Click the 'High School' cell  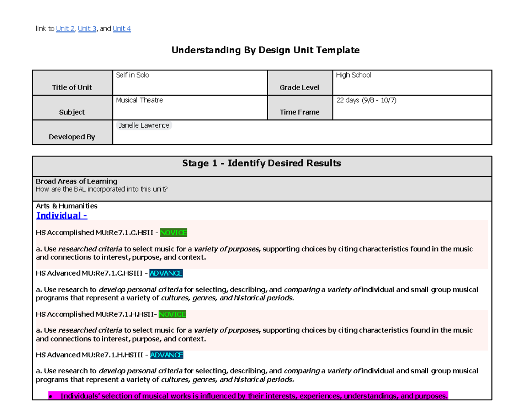tap(412, 82)
